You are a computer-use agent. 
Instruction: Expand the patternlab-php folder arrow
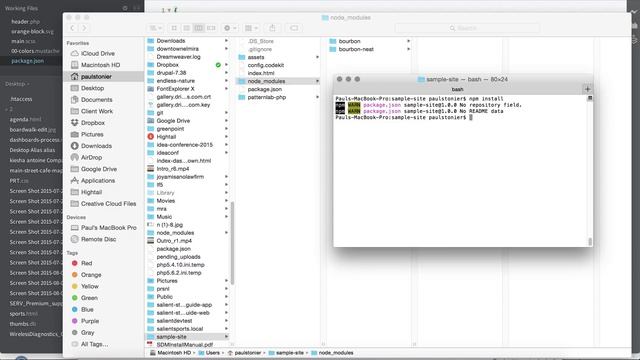pyautogui.click(x=317, y=97)
